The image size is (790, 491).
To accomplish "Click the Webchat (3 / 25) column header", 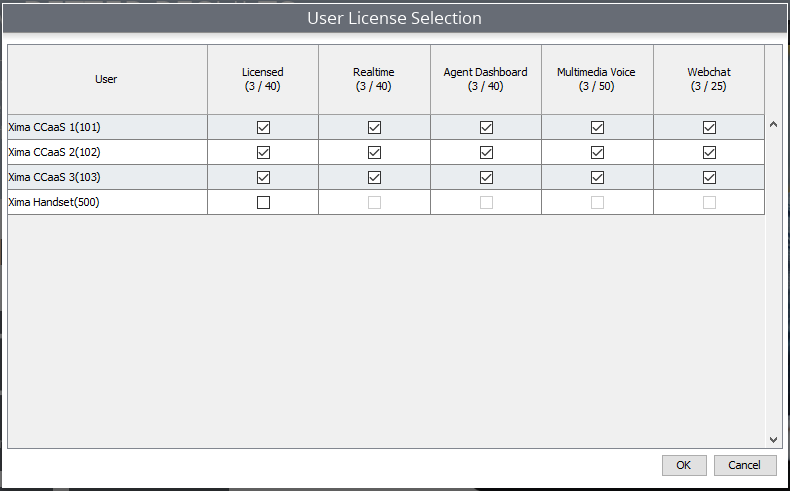I will [x=709, y=79].
